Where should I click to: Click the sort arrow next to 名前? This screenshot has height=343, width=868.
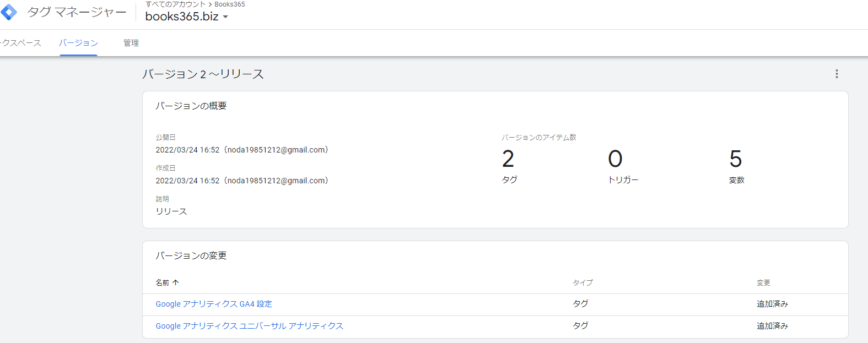[175, 282]
